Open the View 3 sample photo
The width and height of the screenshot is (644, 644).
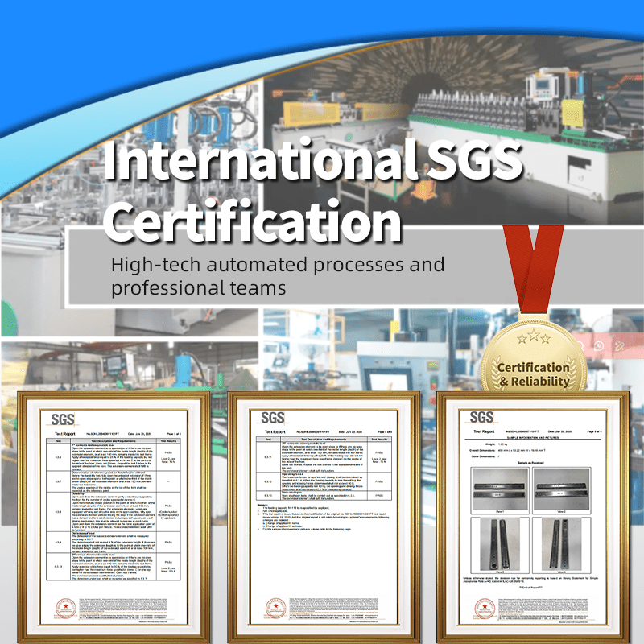[x=501, y=543]
